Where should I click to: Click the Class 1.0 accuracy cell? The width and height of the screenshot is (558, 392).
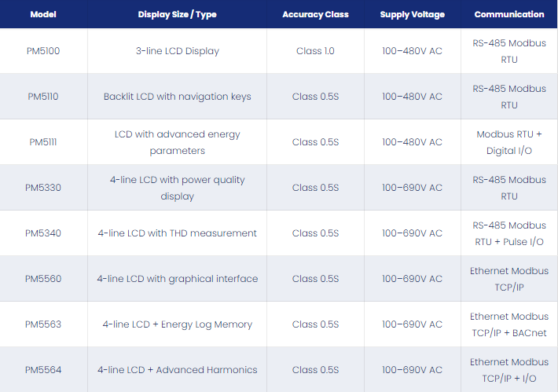point(315,51)
